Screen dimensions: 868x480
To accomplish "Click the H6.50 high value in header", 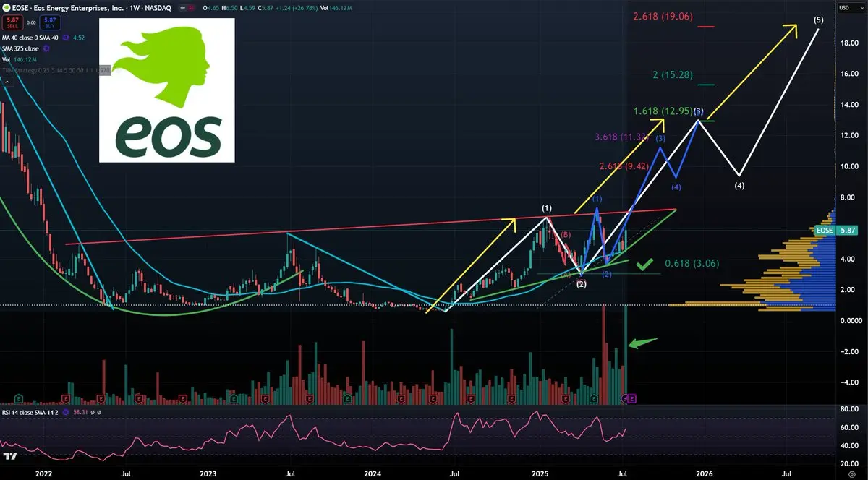I will [x=230, y=8].
